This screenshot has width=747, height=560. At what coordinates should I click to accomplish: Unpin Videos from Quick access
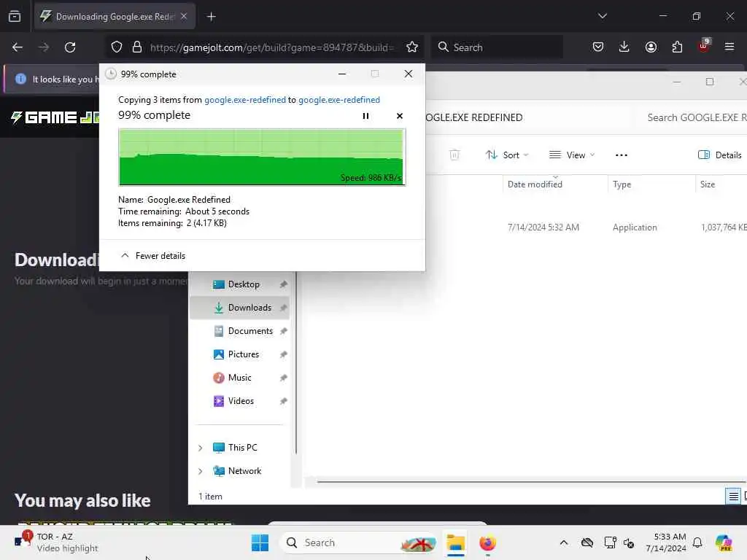284,401
